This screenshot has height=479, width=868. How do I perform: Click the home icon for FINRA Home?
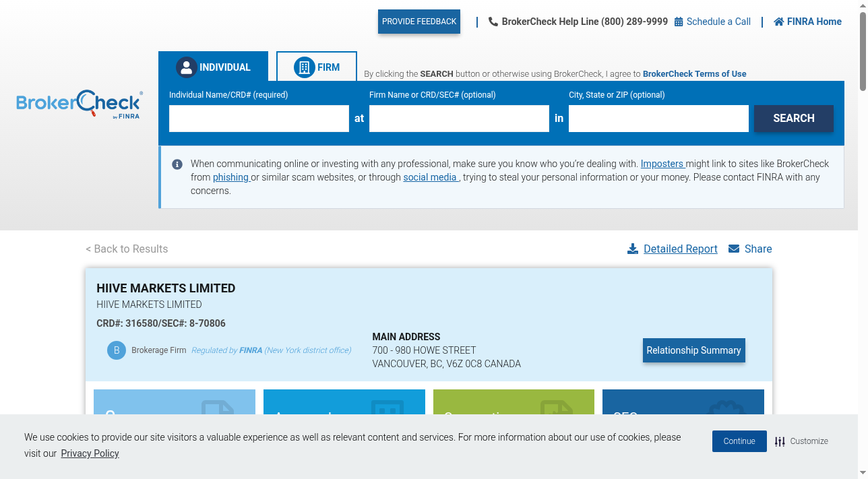coord(779,22)
